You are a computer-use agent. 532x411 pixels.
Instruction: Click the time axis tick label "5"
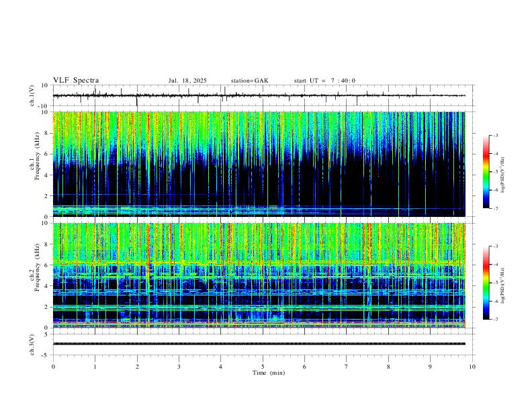[263, 367]
